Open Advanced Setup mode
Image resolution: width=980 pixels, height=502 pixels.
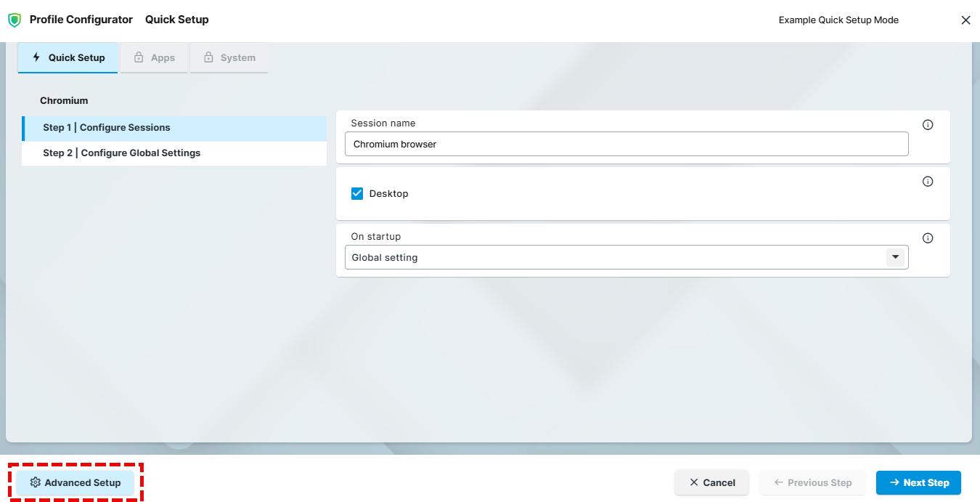[75, 482]
